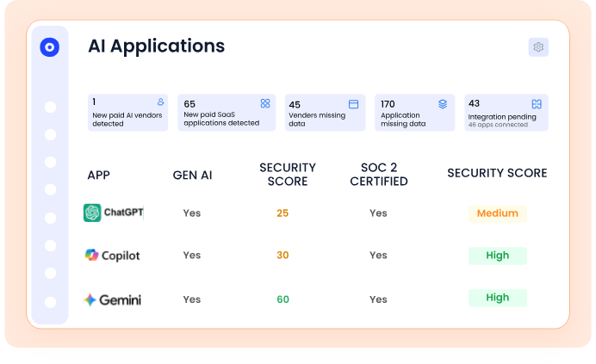Click Gemini's security score 60

pyautogui.click(x=282, y=299)
